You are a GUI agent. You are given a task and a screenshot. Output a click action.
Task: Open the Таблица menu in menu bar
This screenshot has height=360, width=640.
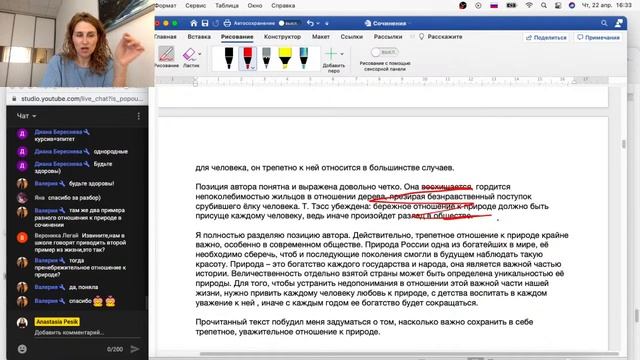[x=227, y=6]
